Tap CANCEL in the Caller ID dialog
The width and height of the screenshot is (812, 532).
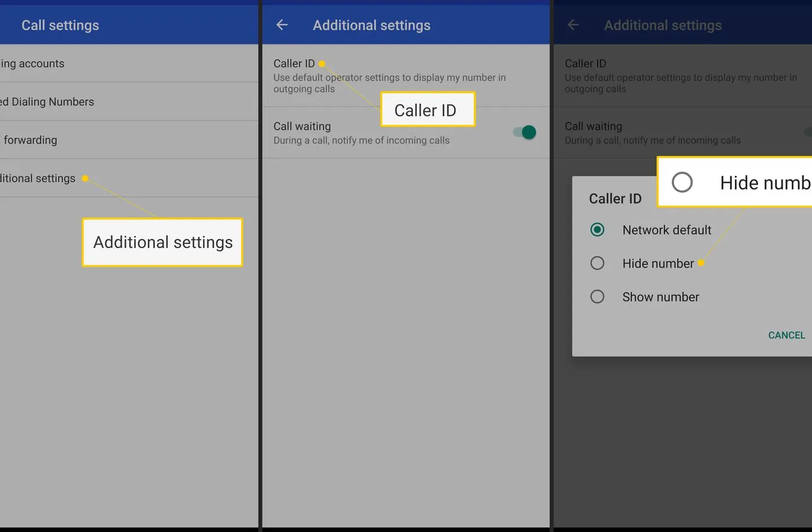(786, 335)
